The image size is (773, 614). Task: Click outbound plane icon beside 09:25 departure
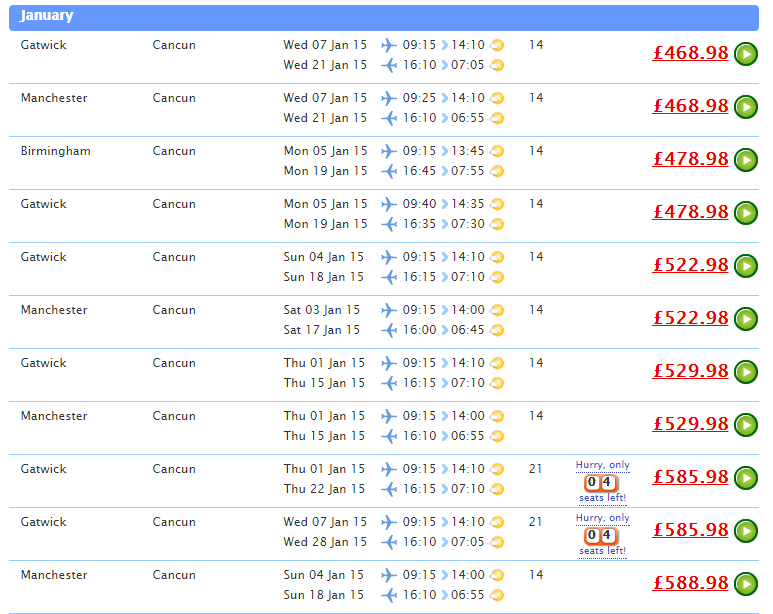388,98
